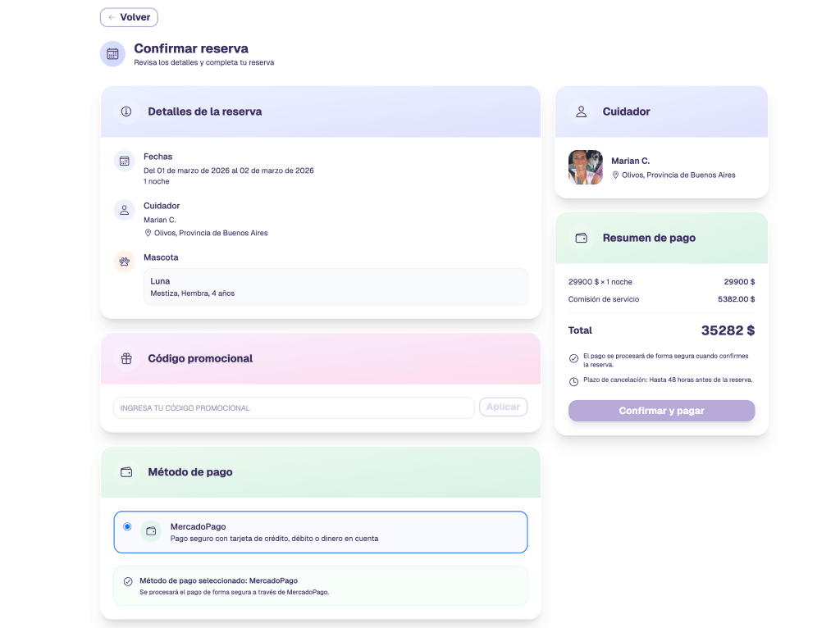Click the calendar icon beside Confirmar reserva
The image size is (840, 628).
point(112,54)
